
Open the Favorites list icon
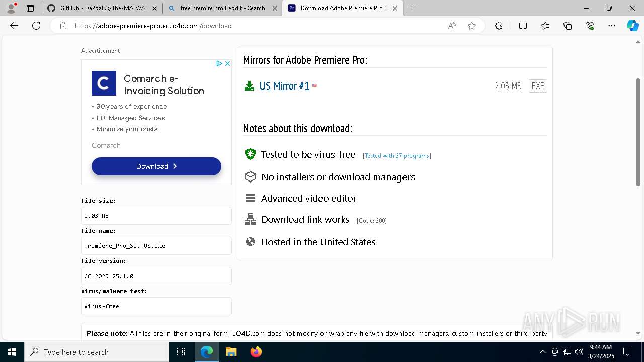pos(545,26)
